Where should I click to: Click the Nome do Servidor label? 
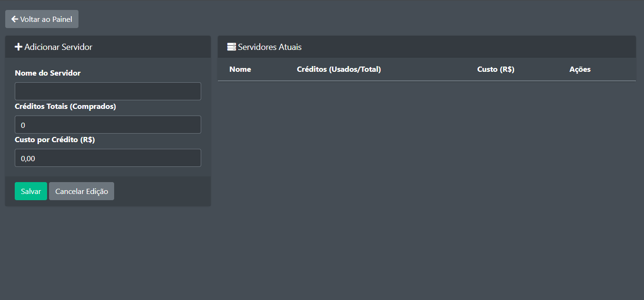click(48, 73)
